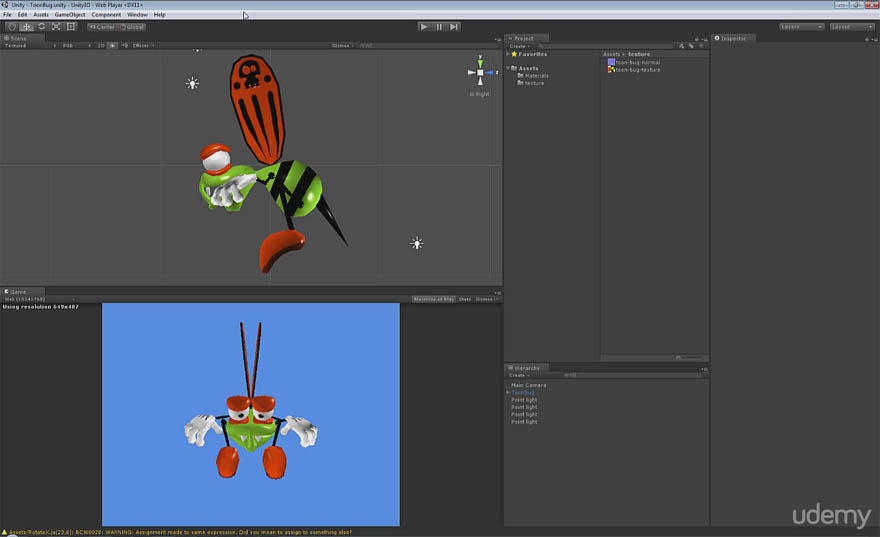Select the toon-bug-normal asset
Image resolution: width=880 pixels, height=537 pixels.
click(x=634, y=62)
